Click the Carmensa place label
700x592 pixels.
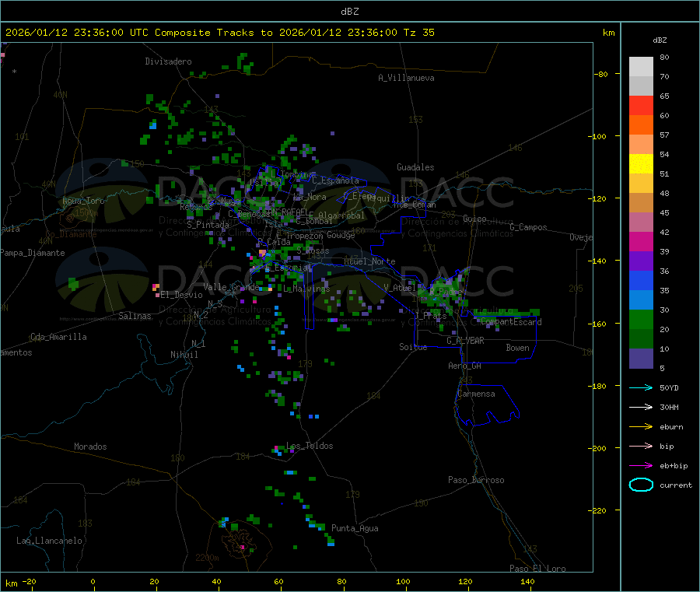point(476,394)
